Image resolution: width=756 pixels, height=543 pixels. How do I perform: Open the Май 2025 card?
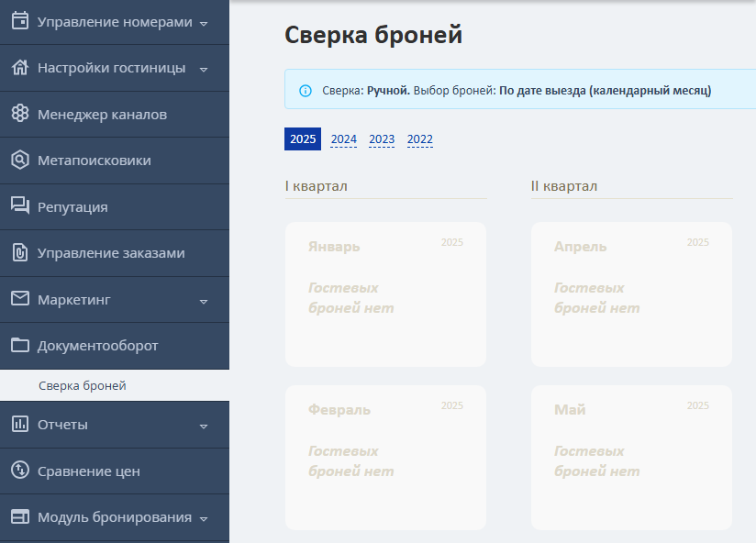[631, 458]
